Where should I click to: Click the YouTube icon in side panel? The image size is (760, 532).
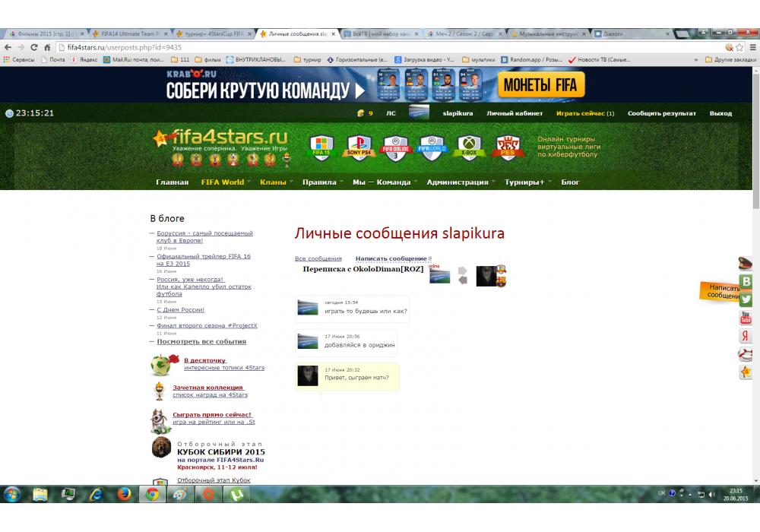point(746,318)
